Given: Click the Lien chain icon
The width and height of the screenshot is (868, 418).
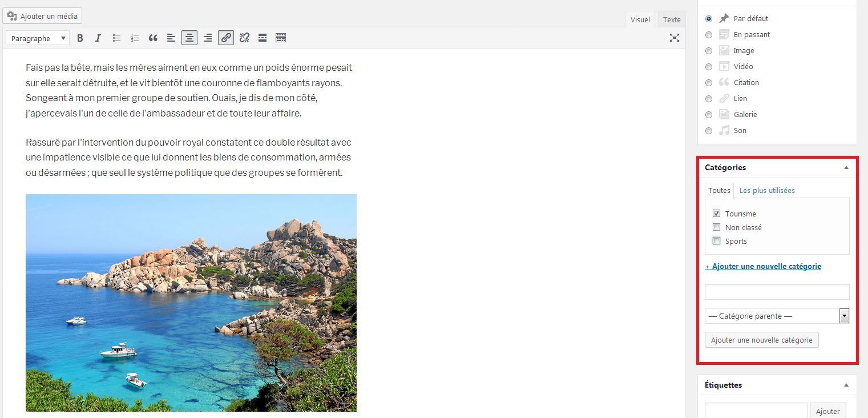Looking at the screenshot, I should [724, 98].
